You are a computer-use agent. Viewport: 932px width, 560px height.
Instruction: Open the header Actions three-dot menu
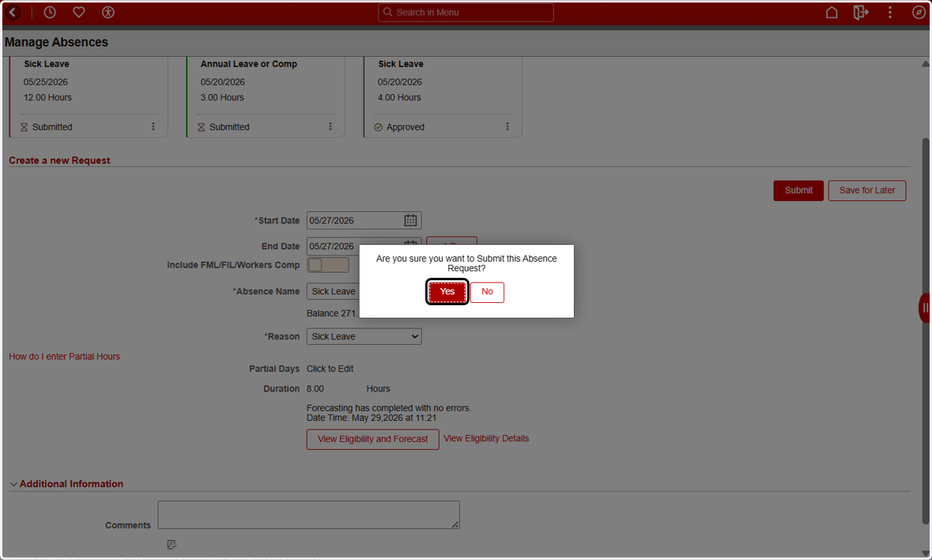(x=890, y=12)
